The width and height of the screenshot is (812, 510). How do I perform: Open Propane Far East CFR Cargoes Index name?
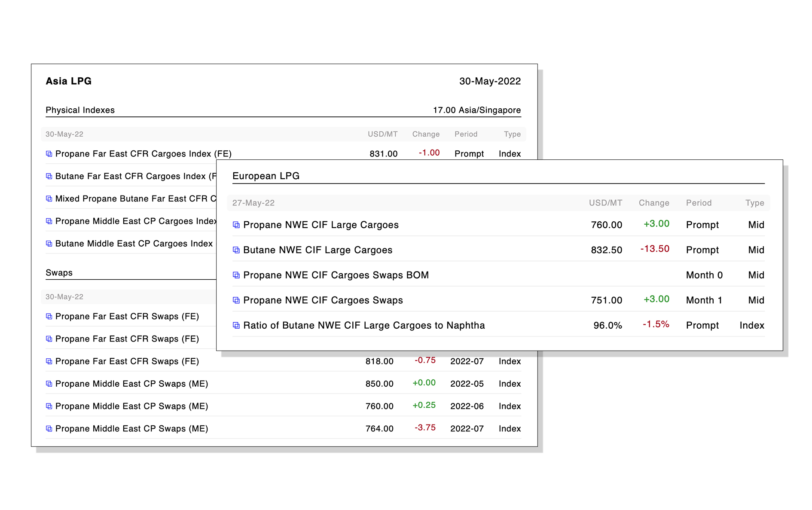coord(143,154)
